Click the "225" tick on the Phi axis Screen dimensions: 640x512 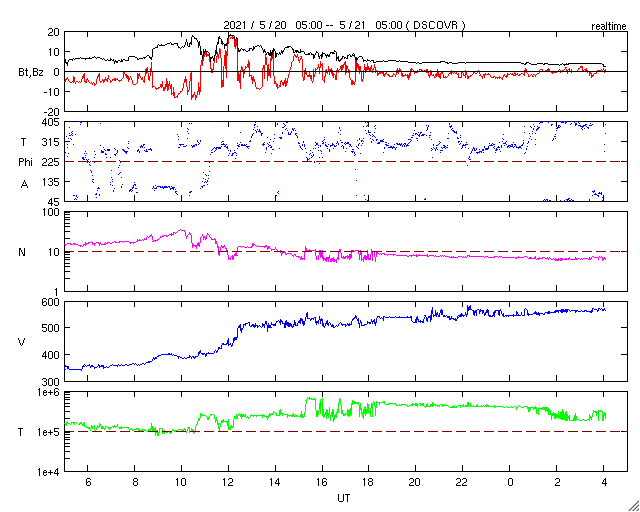coord(51,162)
